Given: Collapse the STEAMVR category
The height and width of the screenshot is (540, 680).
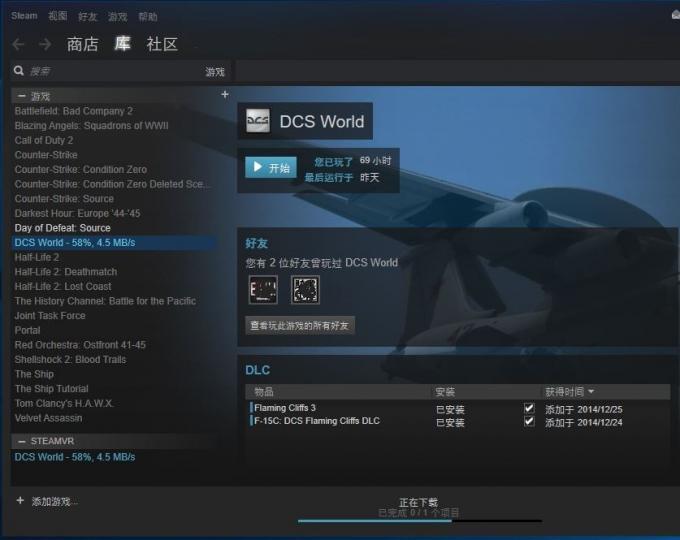Looking at the screenshot, I should pyautogui.click(x=21, y=441).
